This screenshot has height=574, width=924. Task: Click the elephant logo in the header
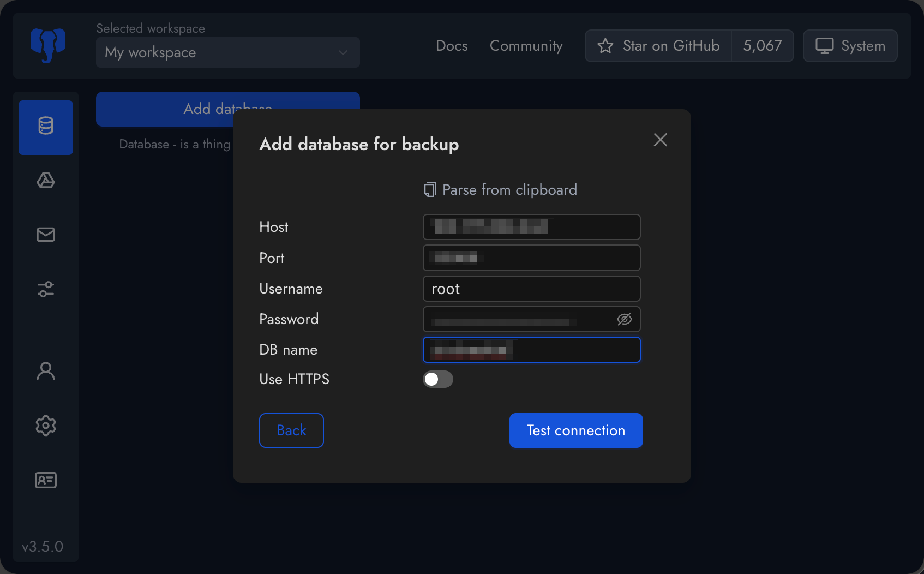48,46
